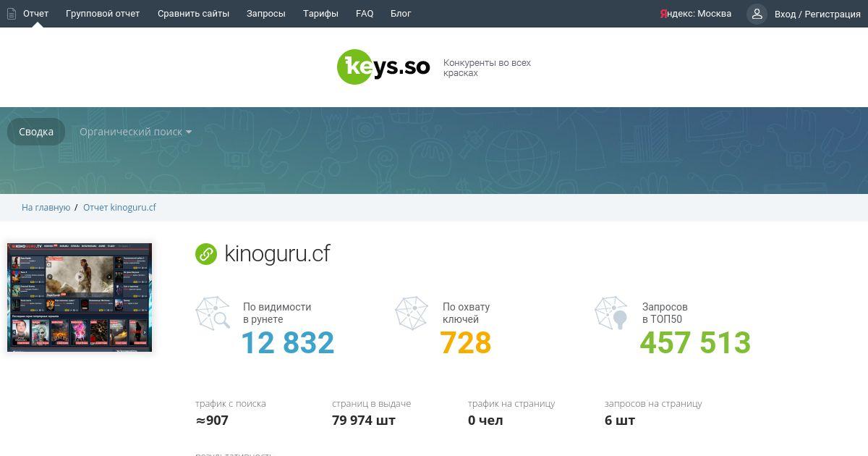Viewport: 868px width, 456px height.
Task: Open the Отчет menu item
Action: tap(36, 14)
